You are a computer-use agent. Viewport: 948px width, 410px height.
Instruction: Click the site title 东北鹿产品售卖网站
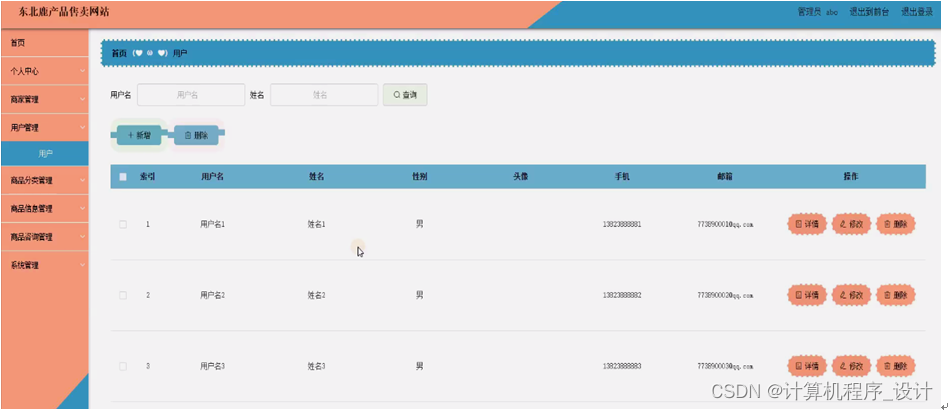coord(64,11)
